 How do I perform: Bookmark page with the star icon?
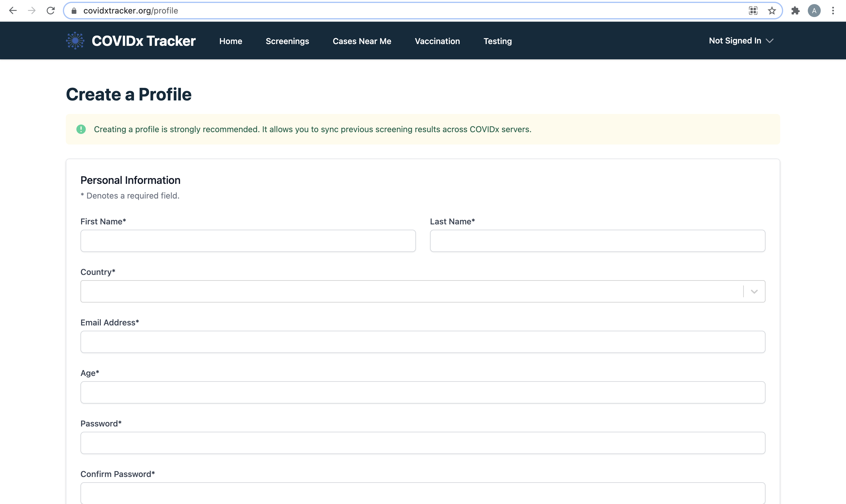772,11
